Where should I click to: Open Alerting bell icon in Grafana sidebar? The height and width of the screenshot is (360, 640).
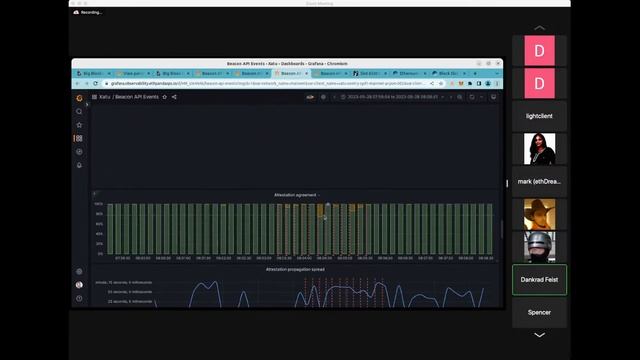79,165
